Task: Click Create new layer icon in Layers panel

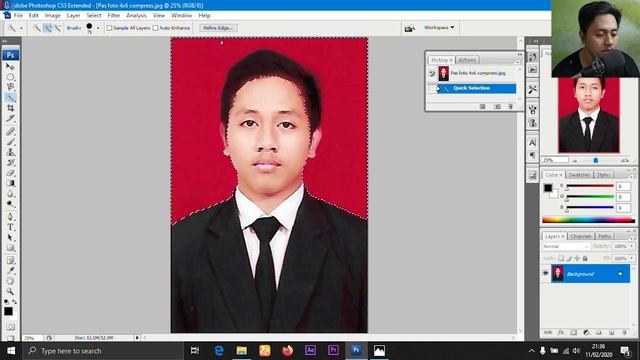Action: [x=611, y=333]
